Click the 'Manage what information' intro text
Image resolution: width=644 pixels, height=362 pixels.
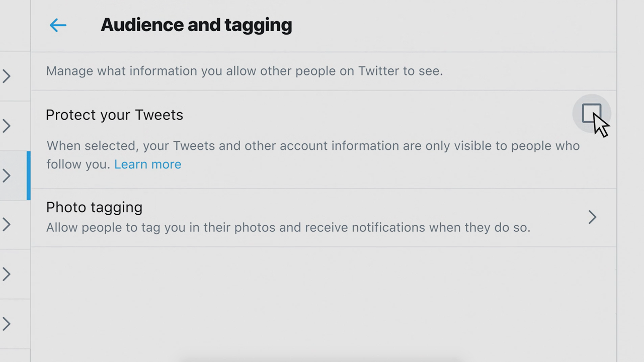tap(245, 71)
